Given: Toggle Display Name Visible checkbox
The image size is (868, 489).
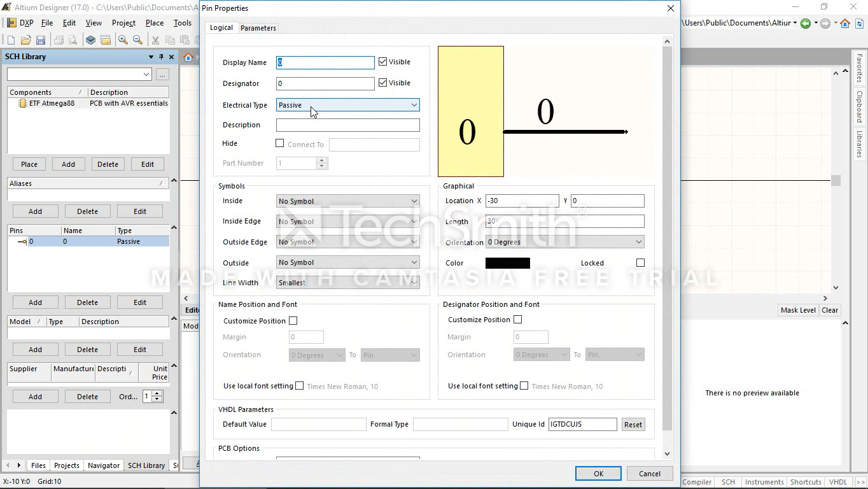Looking at the screenshot, I should coord(382,62).
